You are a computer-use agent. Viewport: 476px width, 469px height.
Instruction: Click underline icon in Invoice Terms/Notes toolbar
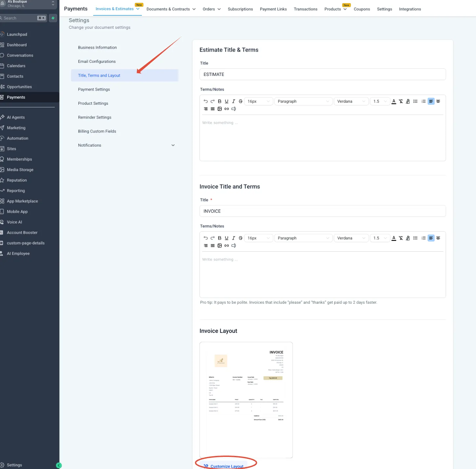coord(226,238)
